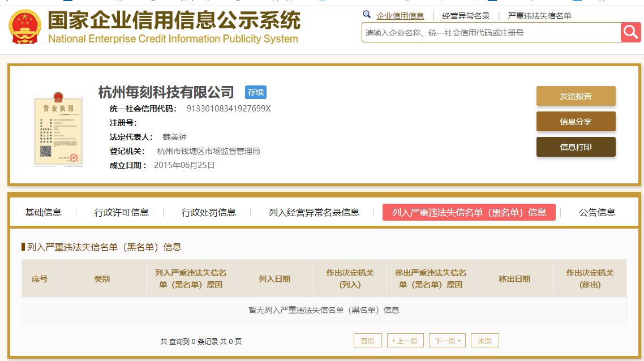Click the founding date 2015年06月25日
Screen dimensions: 644x361
184,165
